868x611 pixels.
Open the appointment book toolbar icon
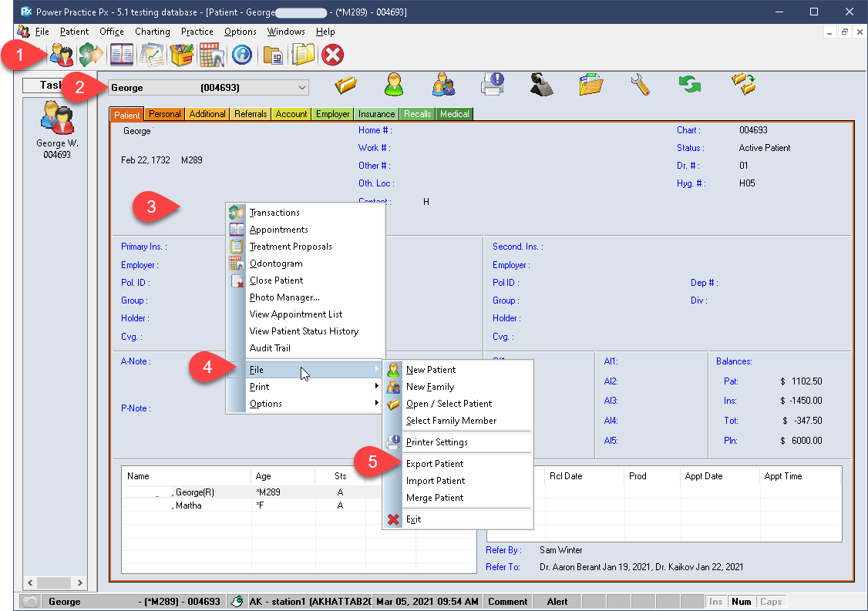121,55
